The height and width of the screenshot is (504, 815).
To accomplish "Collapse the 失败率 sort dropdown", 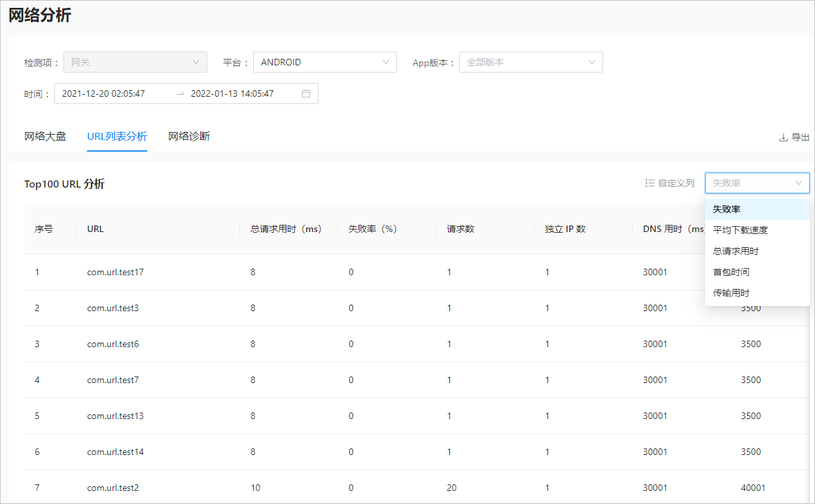I will point(757,183).
